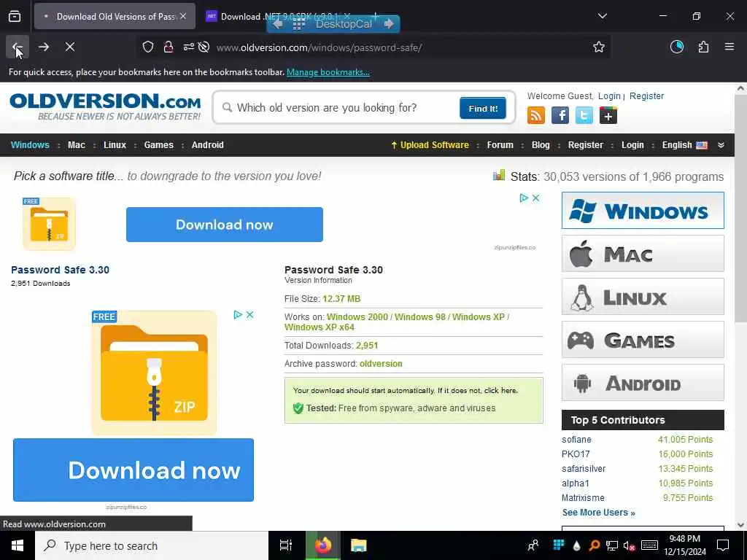Open the Windows Start button
Image resolution: width=747 pixels, height=560 pixels.
tap(18, 545)
